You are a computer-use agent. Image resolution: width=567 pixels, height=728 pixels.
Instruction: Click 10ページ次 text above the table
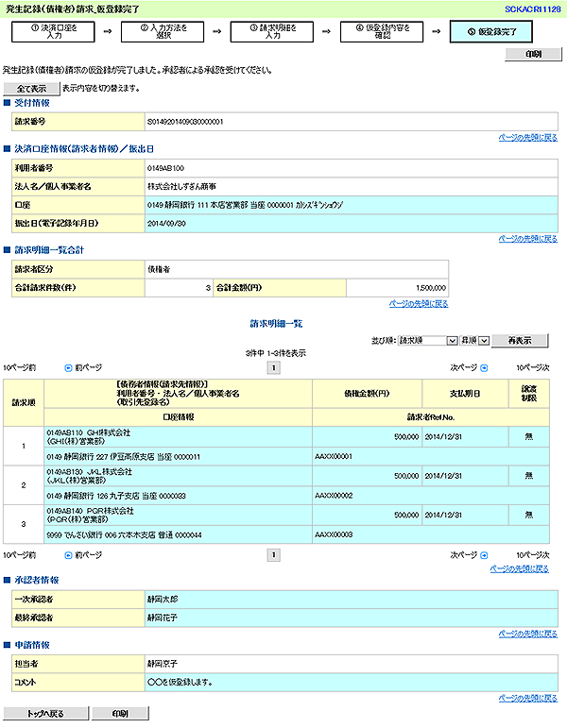(533, 367)
